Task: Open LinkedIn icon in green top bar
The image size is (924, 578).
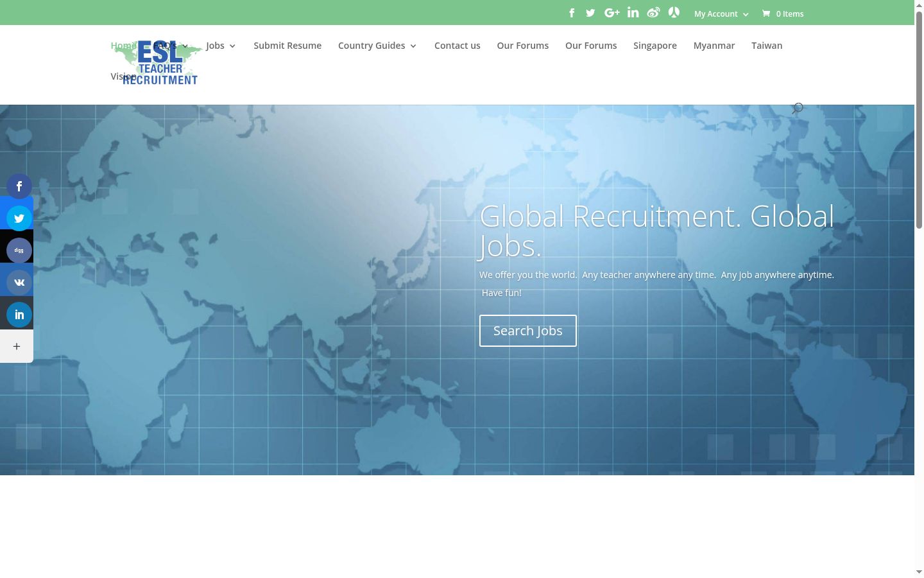Action: (x=633, y=12)
